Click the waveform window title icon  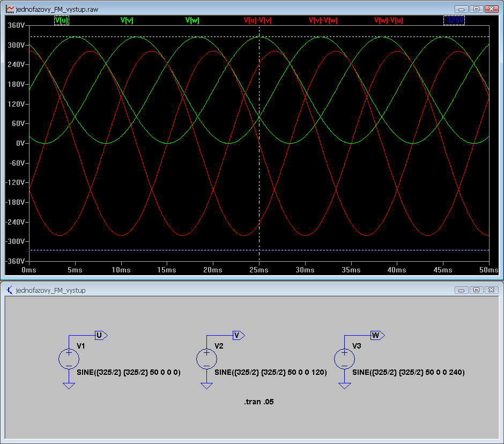pyautogui.click(x=9, y=9)
